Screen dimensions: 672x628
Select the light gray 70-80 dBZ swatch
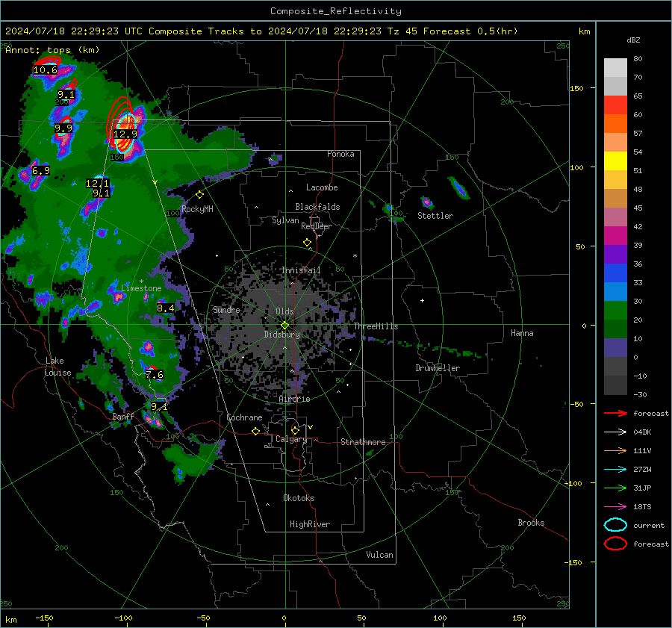pyautogui.click(x=615, y=68)
